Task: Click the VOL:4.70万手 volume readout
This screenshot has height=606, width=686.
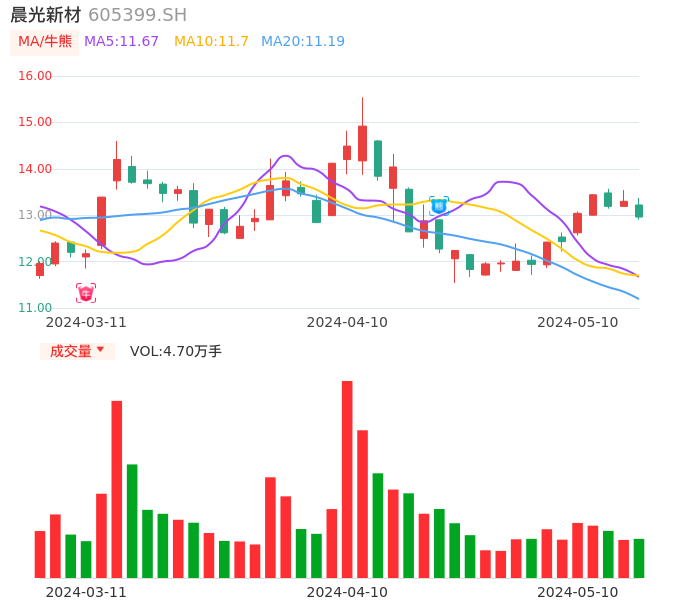Action: (176, 351)
